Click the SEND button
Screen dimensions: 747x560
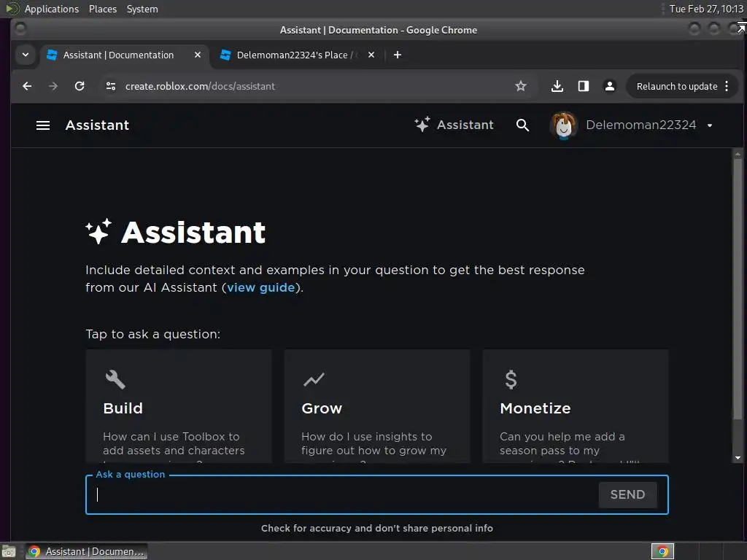627,495
